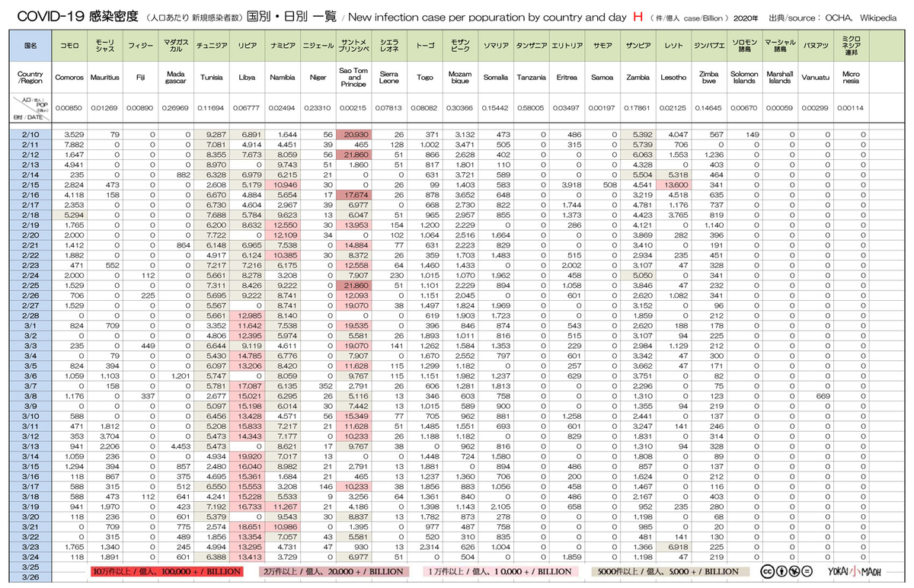
Task: Select the Mozambique column header
Action: pyautogui.click(x=460, y=78)
